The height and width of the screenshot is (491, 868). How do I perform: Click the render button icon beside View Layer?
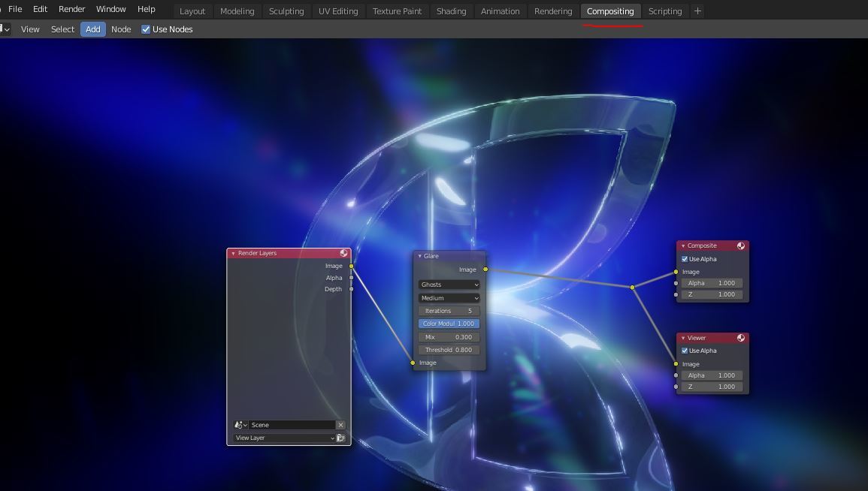coord(340,438)
